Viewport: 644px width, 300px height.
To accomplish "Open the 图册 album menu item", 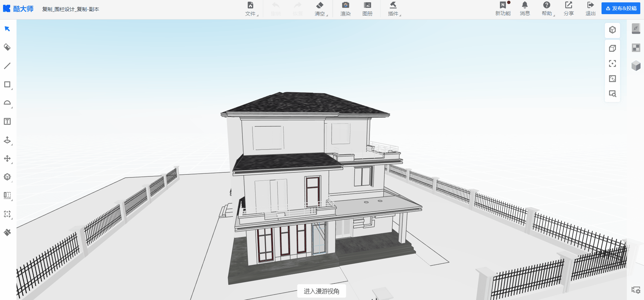I will [367, 9].
